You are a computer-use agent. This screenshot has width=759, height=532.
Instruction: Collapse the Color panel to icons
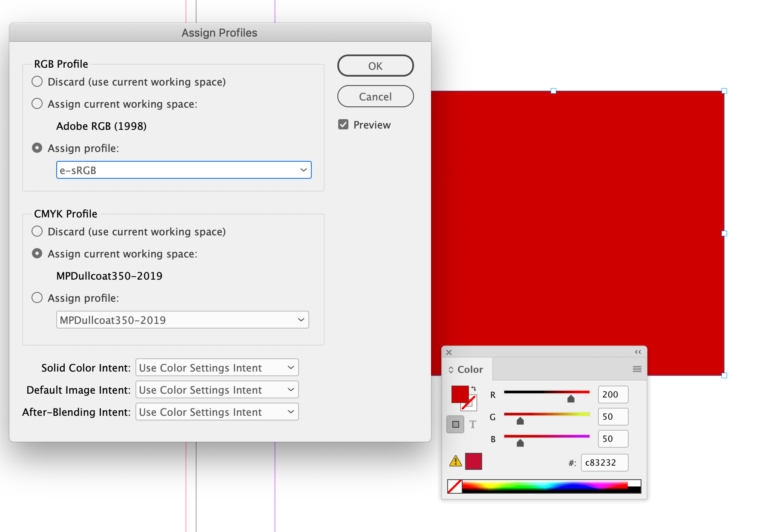pos(638,352)
